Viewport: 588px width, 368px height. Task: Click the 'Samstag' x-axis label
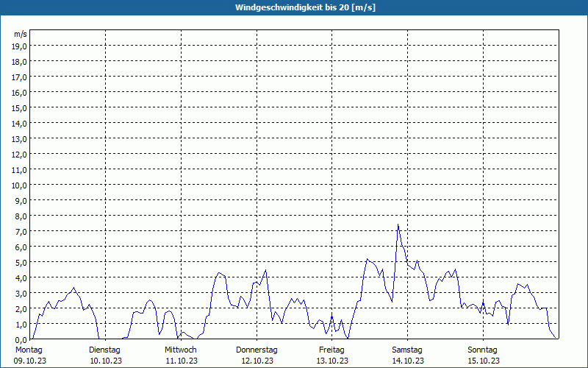click(x=407, y=350)
